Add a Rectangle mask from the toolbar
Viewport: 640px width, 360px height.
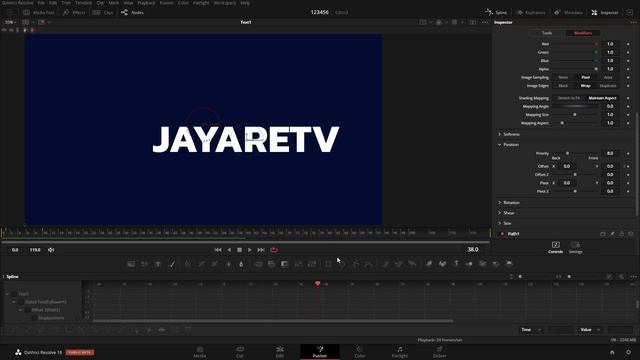(x=329, y=264)
